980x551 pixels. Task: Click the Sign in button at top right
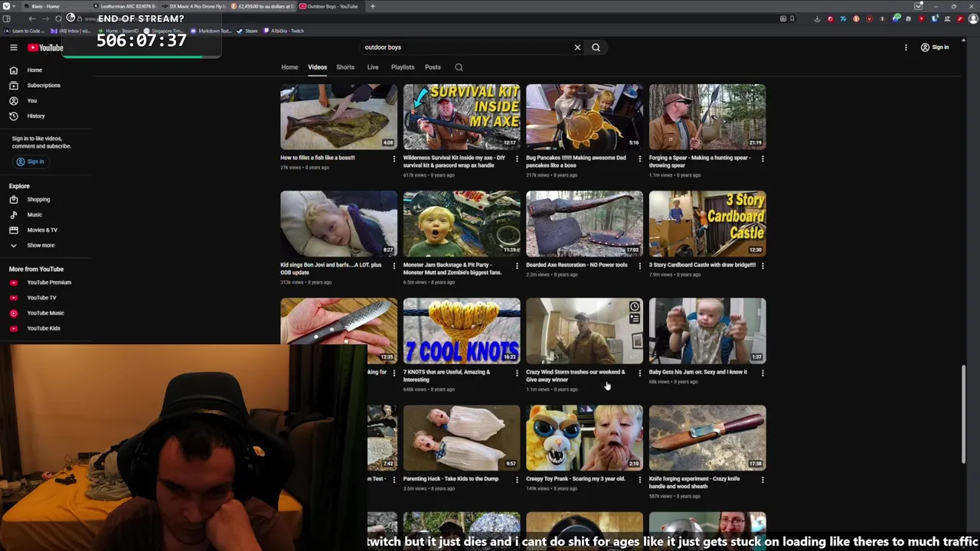pyautogui.click(x=935, y=47)
